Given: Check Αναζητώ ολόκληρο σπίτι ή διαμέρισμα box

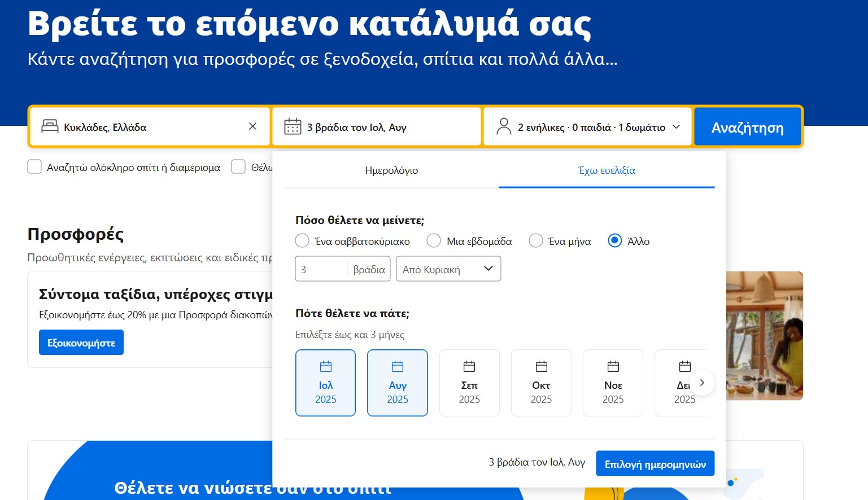Looking at the screenshot, I should pos(34,167).
